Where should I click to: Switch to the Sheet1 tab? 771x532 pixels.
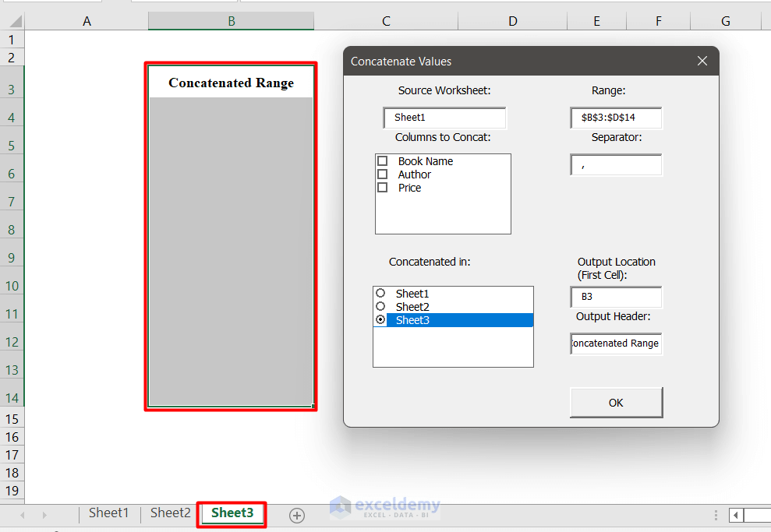tap(108, 513)
